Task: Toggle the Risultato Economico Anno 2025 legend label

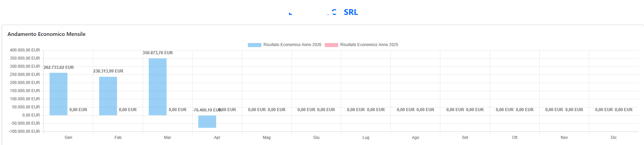Action: coord(369,45)
